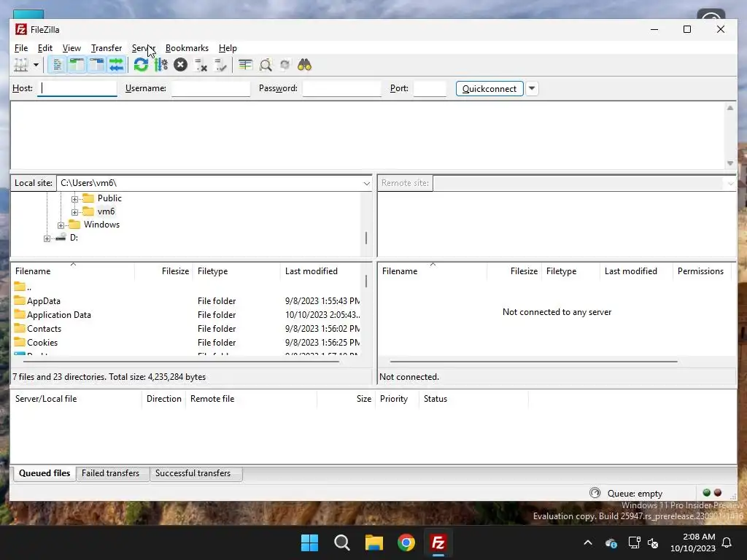Screen dimensions: 747x560
Task: Focus the Username input field
Action: pyautogui.click(x=211, y=88)
